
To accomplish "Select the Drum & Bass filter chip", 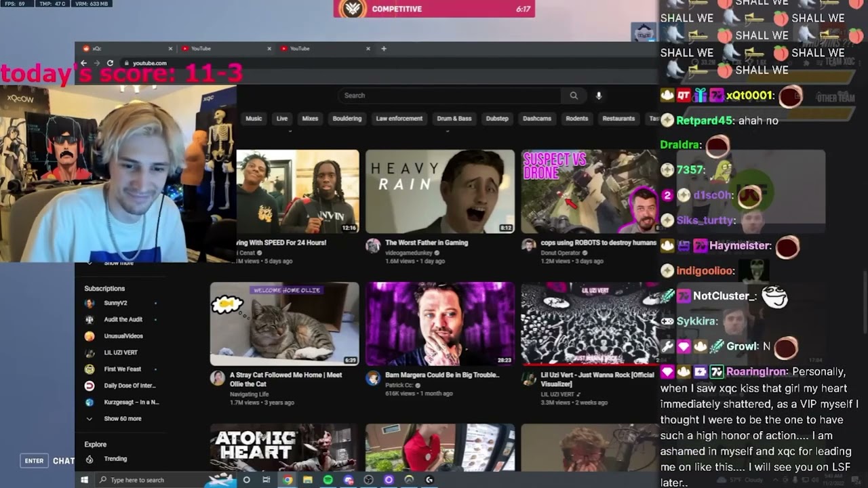I will click(x=454, y=119).
